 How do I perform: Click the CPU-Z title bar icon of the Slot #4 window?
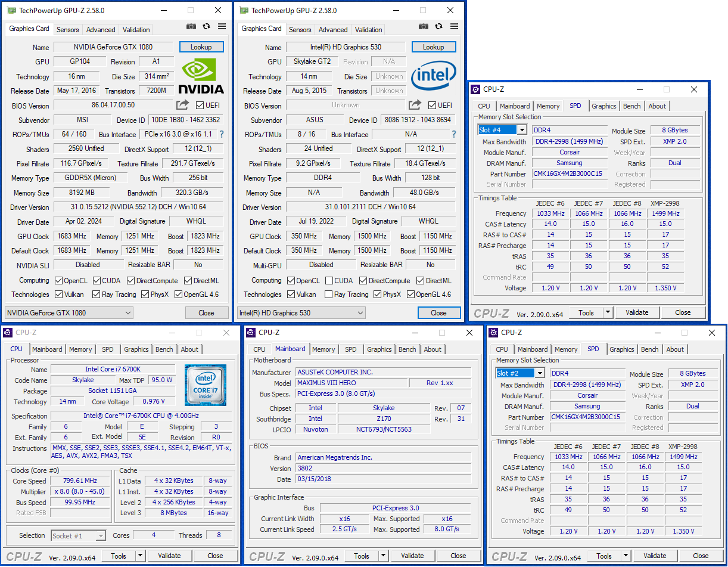click(x=475, y=89)
